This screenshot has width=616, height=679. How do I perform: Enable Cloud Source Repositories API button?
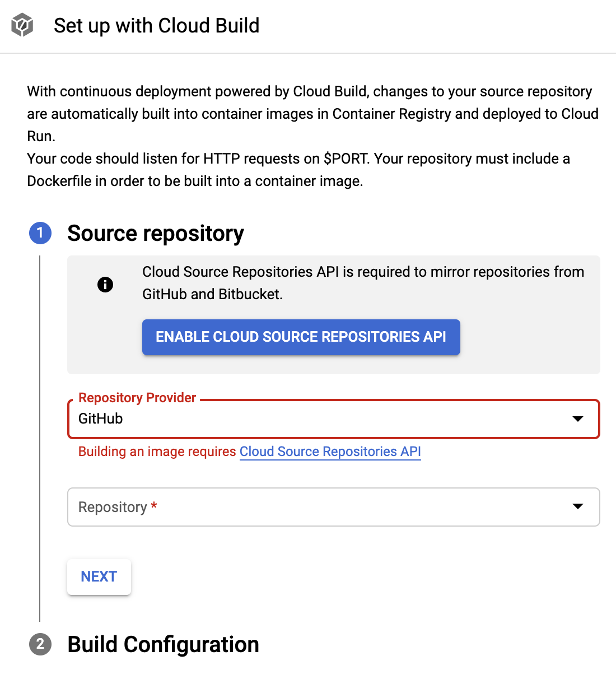point(301,337)
